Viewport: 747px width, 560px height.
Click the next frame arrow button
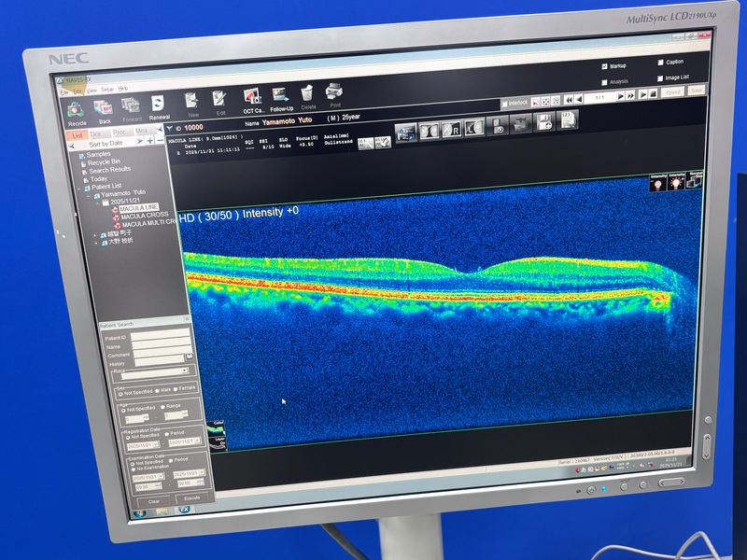click(x=618, y=96)
